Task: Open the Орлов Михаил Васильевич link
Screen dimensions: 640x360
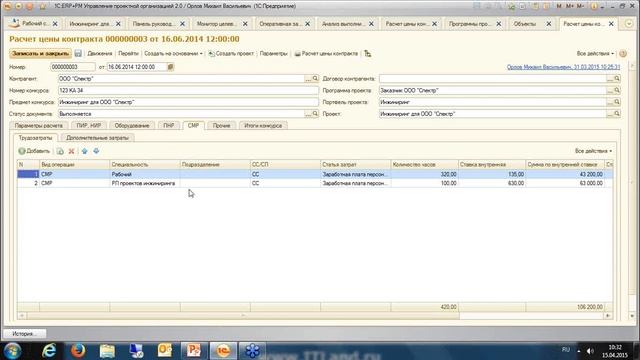Action: [563, 67]
